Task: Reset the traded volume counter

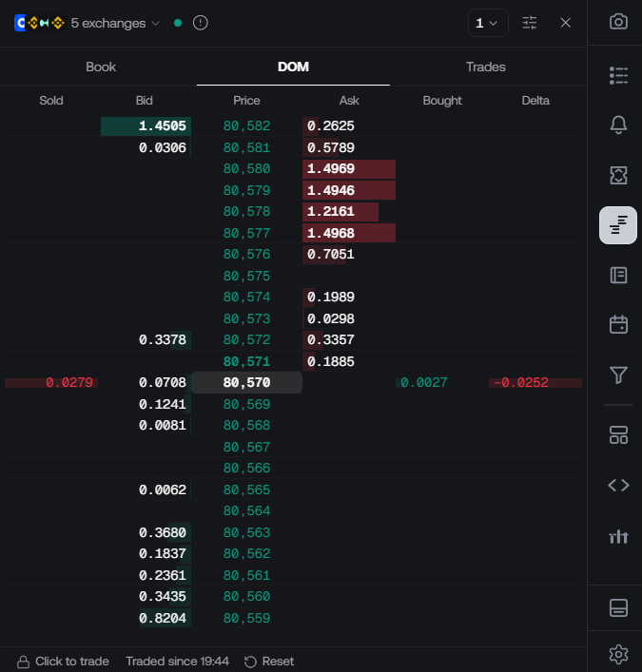Action: [269, 662]
